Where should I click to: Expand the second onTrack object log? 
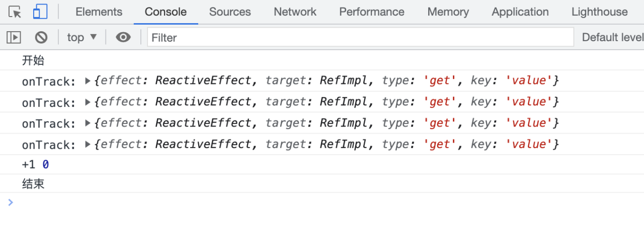click(x=88, y=102)
